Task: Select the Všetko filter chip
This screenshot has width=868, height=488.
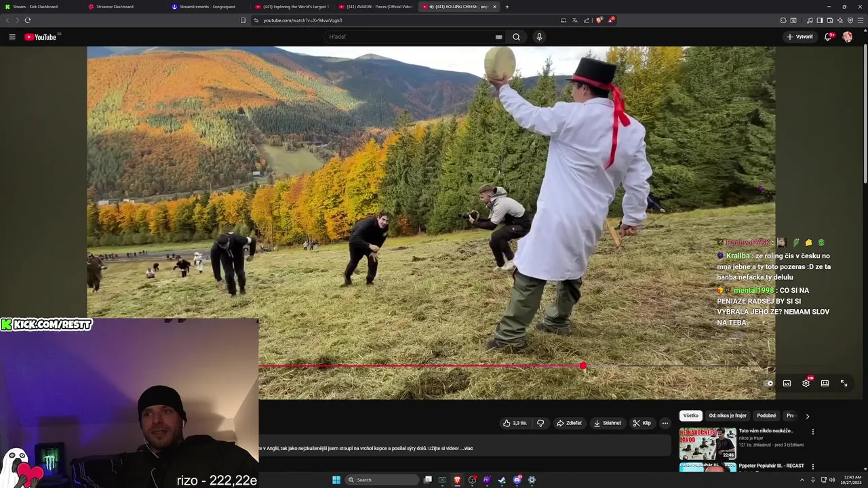Action: tap(690, 415)
